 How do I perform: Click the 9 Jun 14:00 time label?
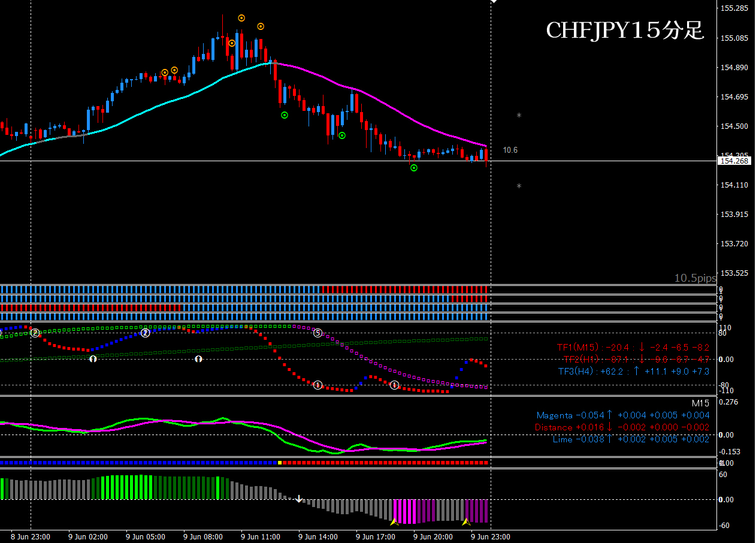click(318, 536)
